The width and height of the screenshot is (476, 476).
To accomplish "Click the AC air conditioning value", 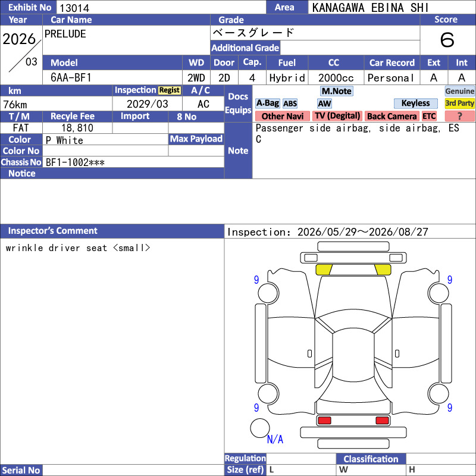I will pyautogui.click(x=203, y=104).
